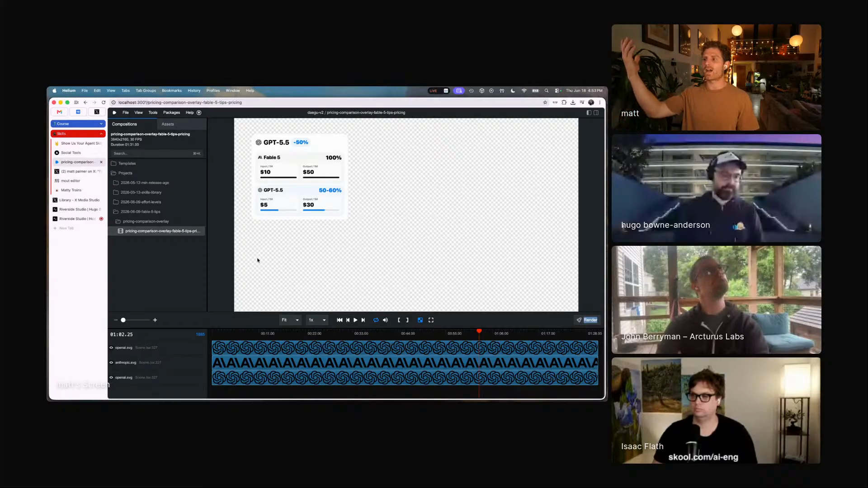The width and height of the screenshot is (868, 488).
Task: Open the studio View menu
Action: 138,113
